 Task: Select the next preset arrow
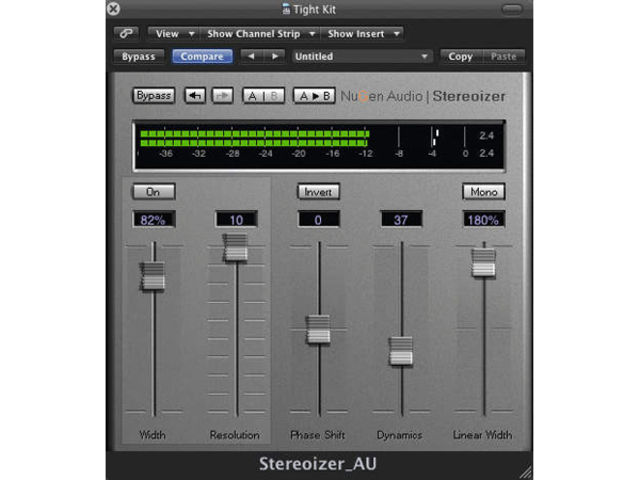(x=275, y=56)
